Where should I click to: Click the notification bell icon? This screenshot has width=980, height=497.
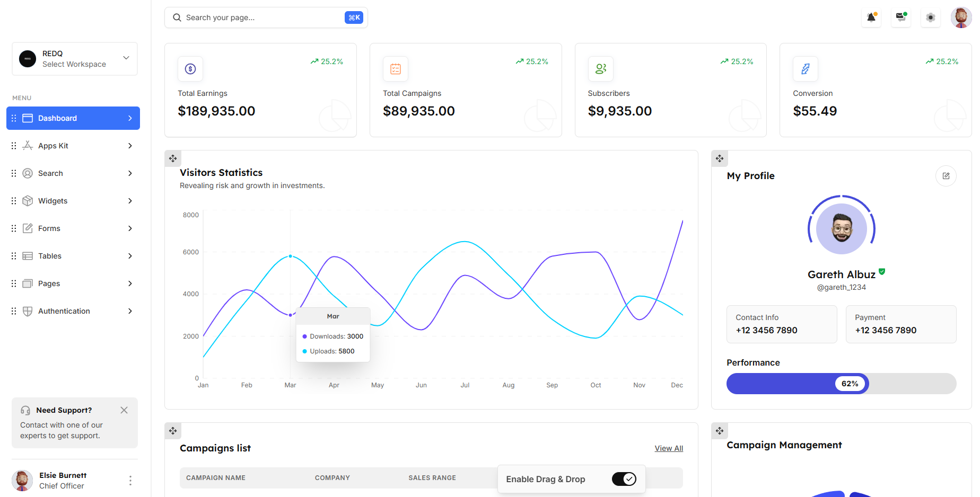pos(871,17)
